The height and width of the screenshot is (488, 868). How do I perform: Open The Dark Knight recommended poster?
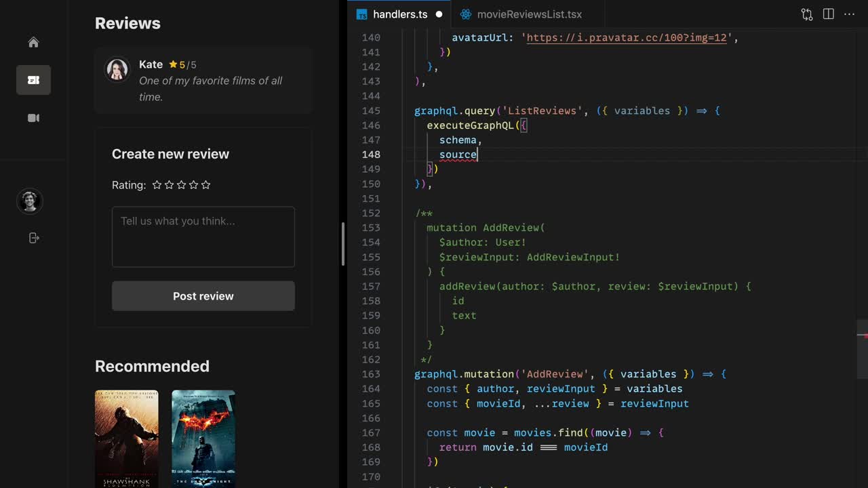click(203, 438)
